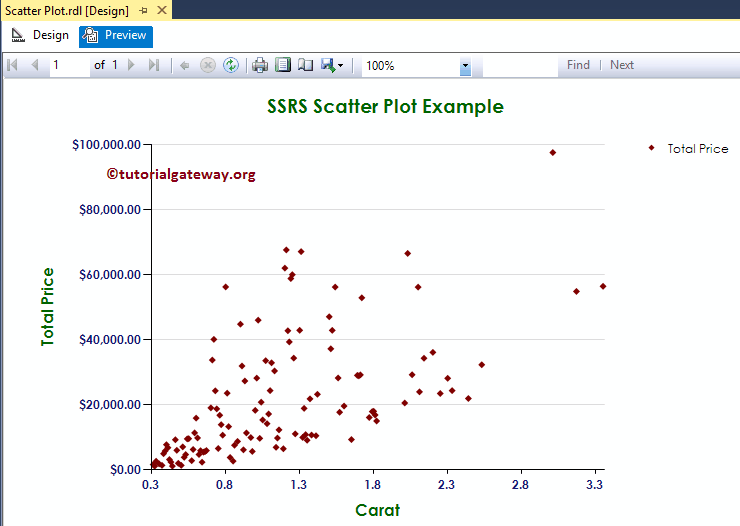Click the $60,000.00 axis label
Screen dimensions: 740x526
[110, 275]
